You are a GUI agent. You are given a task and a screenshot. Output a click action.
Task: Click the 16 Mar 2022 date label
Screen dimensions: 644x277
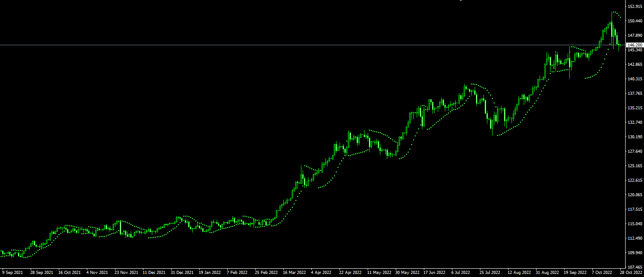click(294, 273)
